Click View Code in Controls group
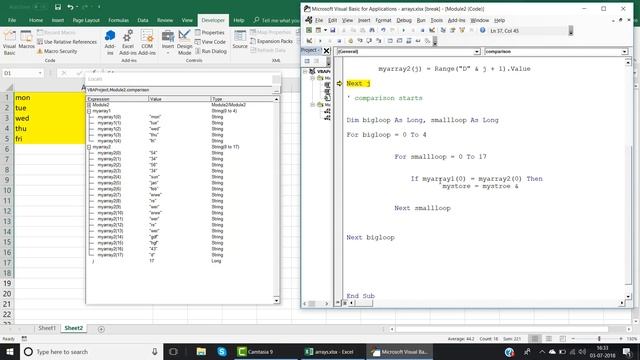640x360 pixels. point(210,42)
